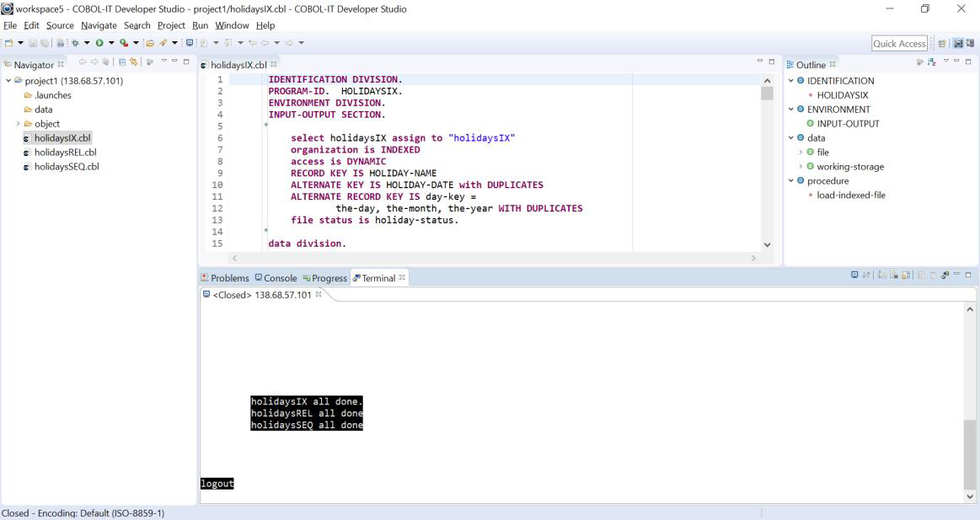Expand the object folder in Navigator
The width and height of the screenshot is (980, 520).
pyautogui.click(x=18, y=124)
